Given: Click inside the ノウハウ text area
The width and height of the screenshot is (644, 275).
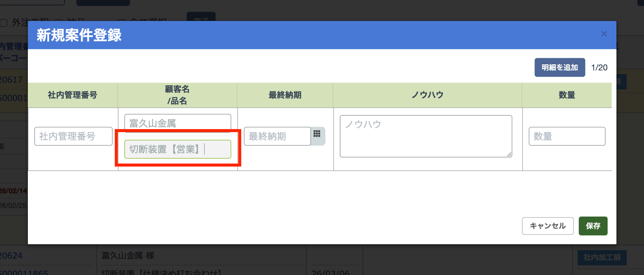Looking at the screenshot, I should click(426, 136).
